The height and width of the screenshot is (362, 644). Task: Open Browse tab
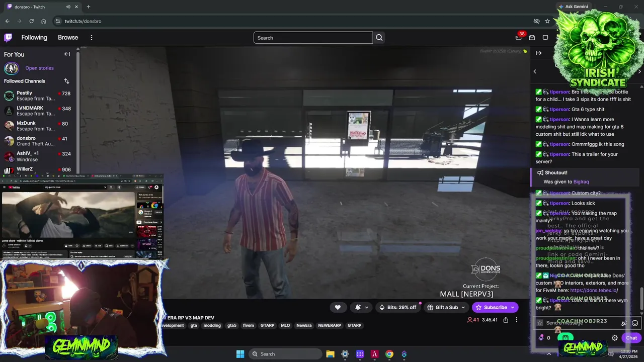68,38
